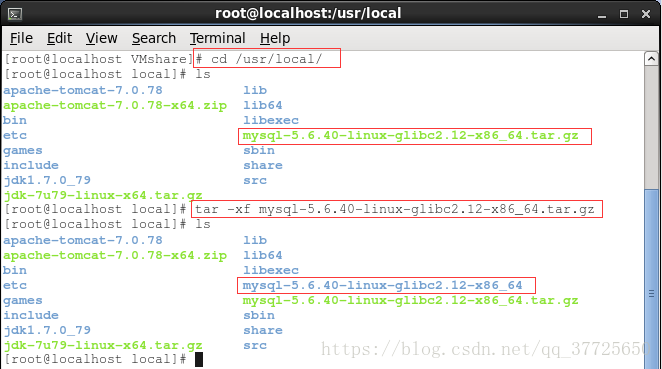
Task: Click the window title 'root@localhost:/usr/local'
Action: pyautogui.click(x=308, y=14)
